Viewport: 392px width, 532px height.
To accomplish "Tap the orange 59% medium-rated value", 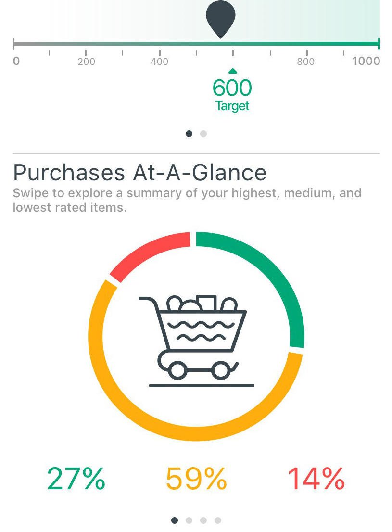I will tap(196, 479).
